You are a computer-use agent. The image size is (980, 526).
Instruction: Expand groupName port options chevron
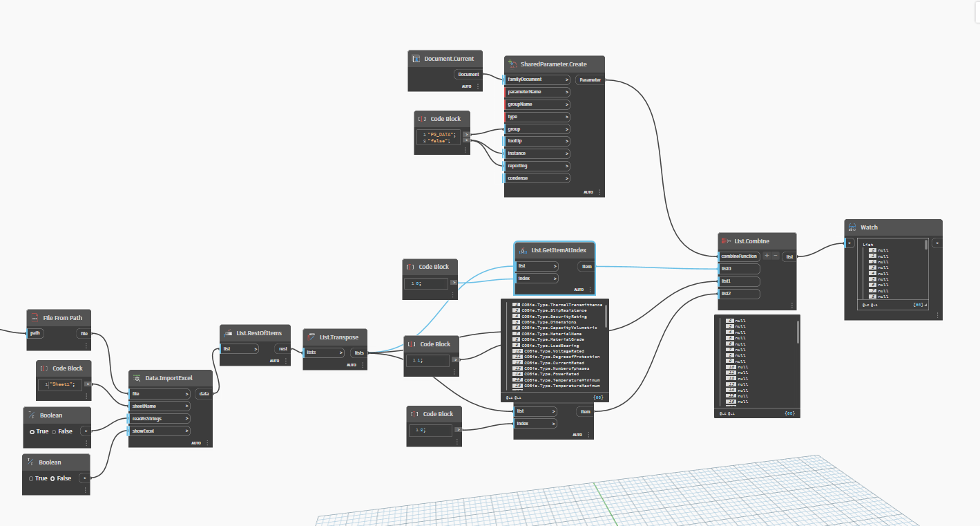tap(566, 104)
